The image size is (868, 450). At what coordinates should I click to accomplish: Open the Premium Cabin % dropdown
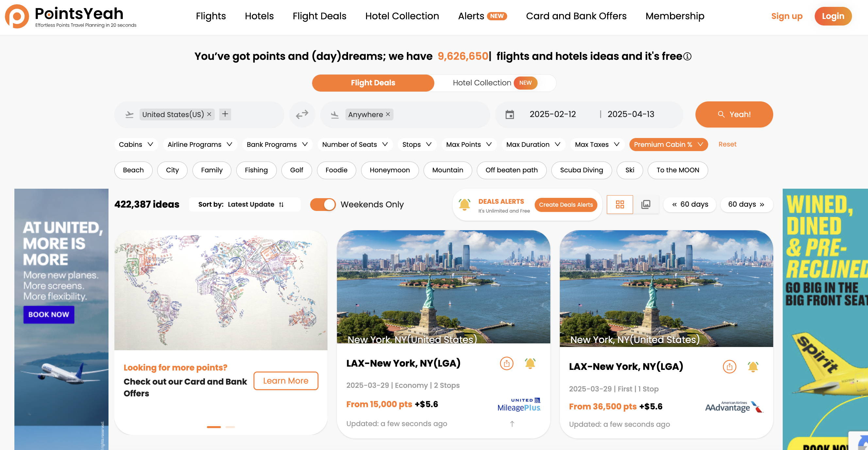pos(669,145)
